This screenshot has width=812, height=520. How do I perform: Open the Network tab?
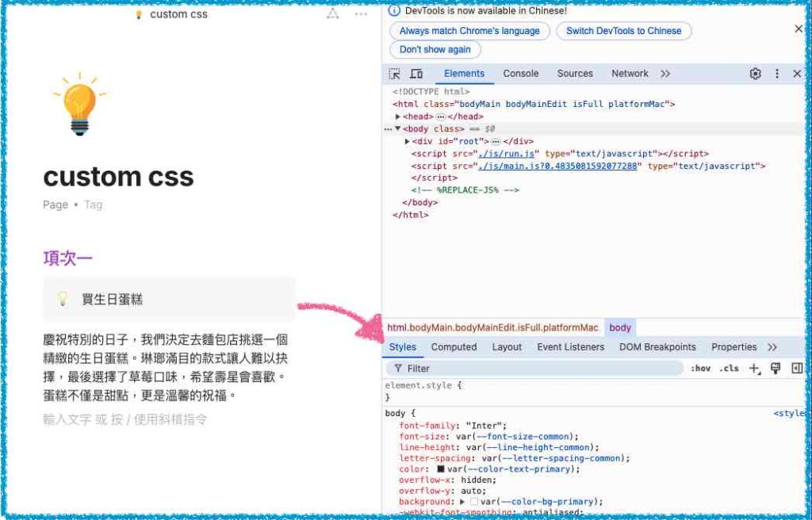point(630,74)
